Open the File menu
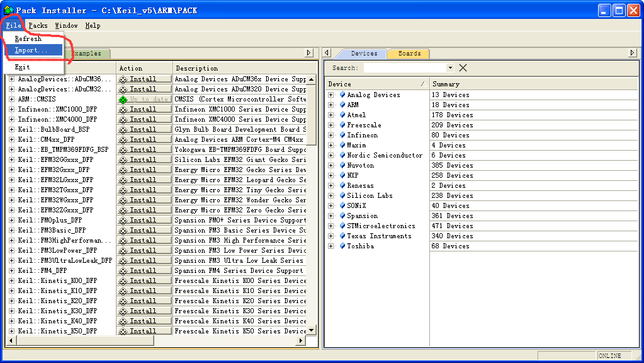This screenshot has width=644, height=363. pyautogui.click(x=13, y=25)
